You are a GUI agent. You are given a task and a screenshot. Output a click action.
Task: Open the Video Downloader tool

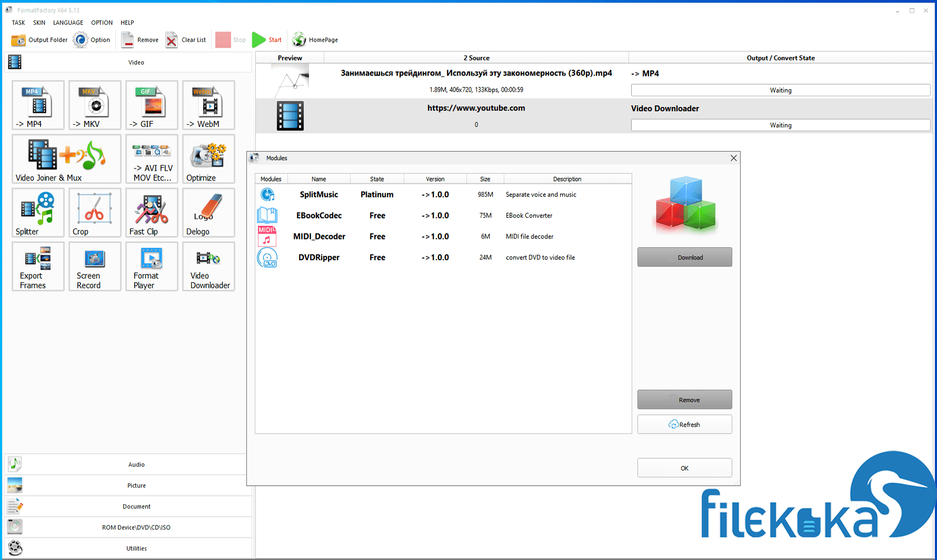coord(208,266)
